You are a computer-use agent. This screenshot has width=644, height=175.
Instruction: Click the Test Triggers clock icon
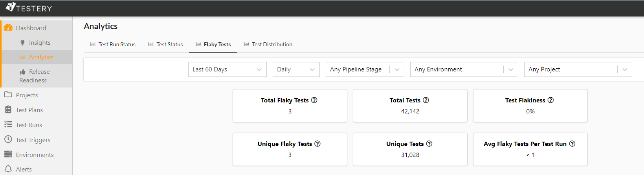[x=8, y=139]
